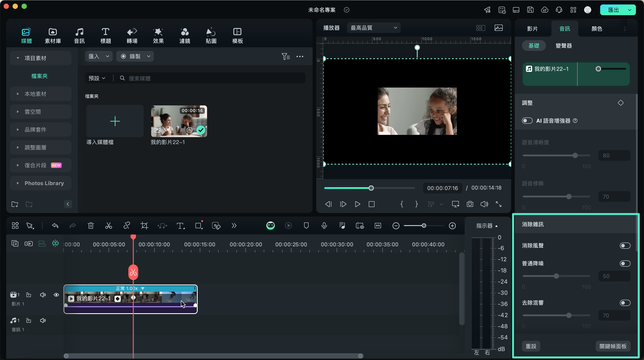
Task: Open the 顏色 properties tab
Action: coord(597,28)
